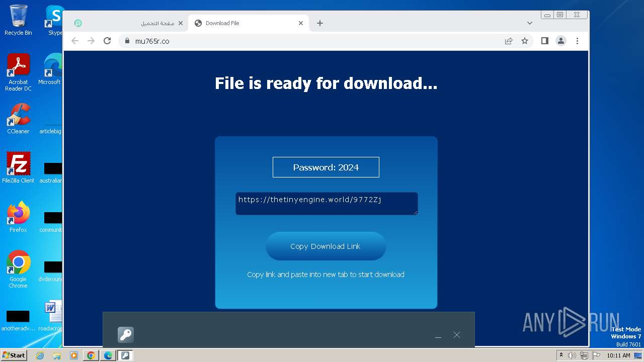
Task: Select the Download File tab
Action: point(249,23)
